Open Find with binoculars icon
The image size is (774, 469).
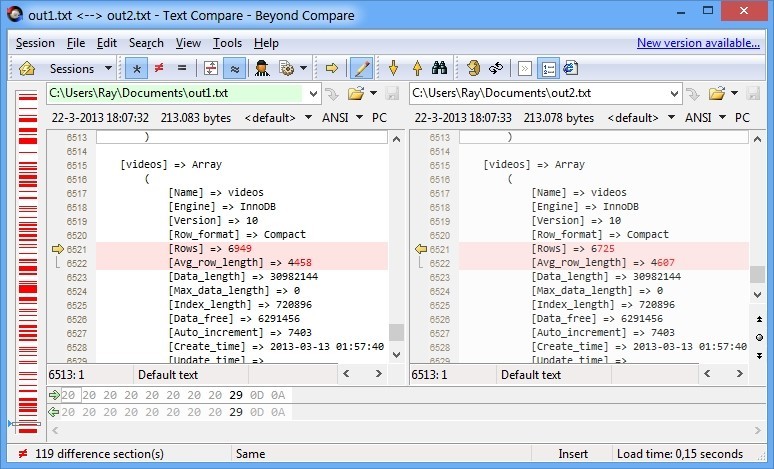coord(439,68)
